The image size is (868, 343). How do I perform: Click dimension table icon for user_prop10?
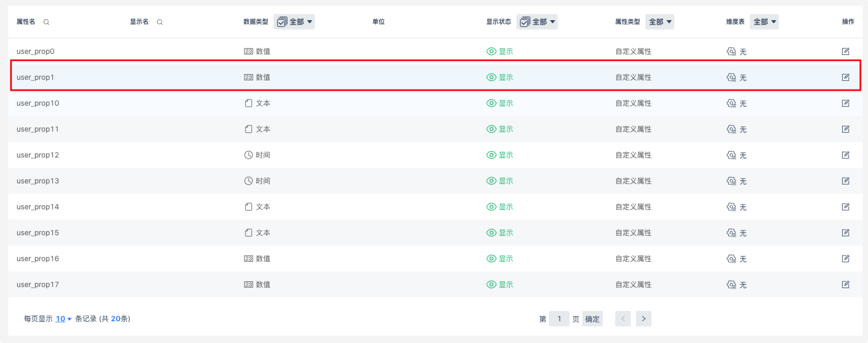click(731, 103)
